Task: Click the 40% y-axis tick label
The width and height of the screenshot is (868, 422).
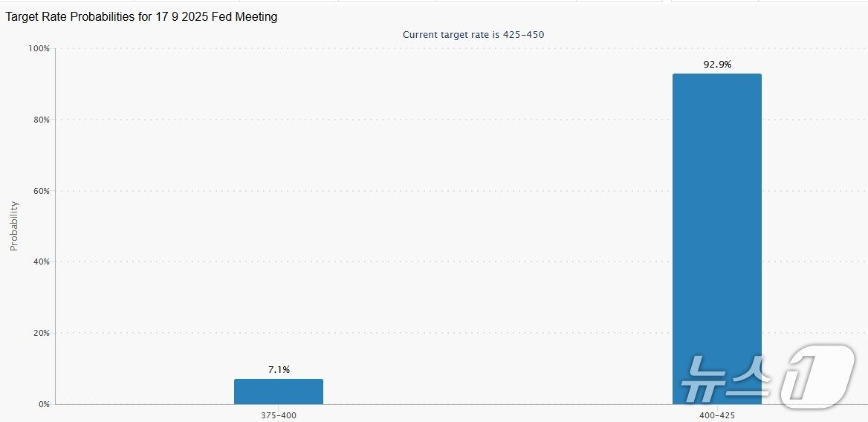Action: (41, 262)
